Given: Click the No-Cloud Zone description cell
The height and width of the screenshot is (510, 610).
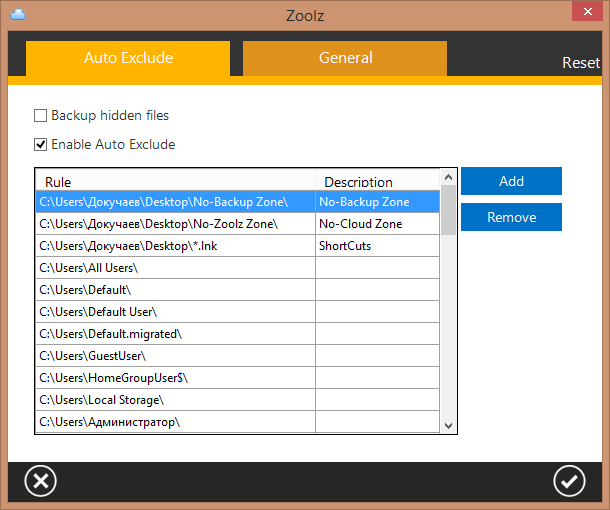Looking at the screenshot, I should [377, 224].
